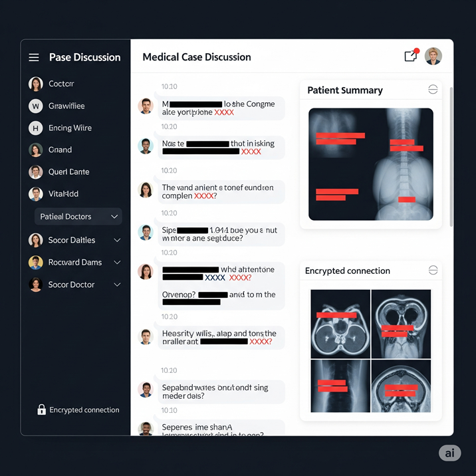Expand the Socor Doctor chevron
Image resolution: width=476 pixels, height=476 pixels.
click(x=117, y=285)
